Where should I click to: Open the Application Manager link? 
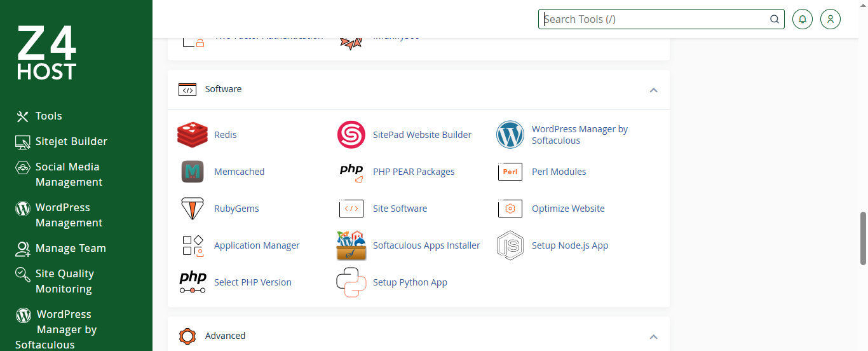pos(257,245)
